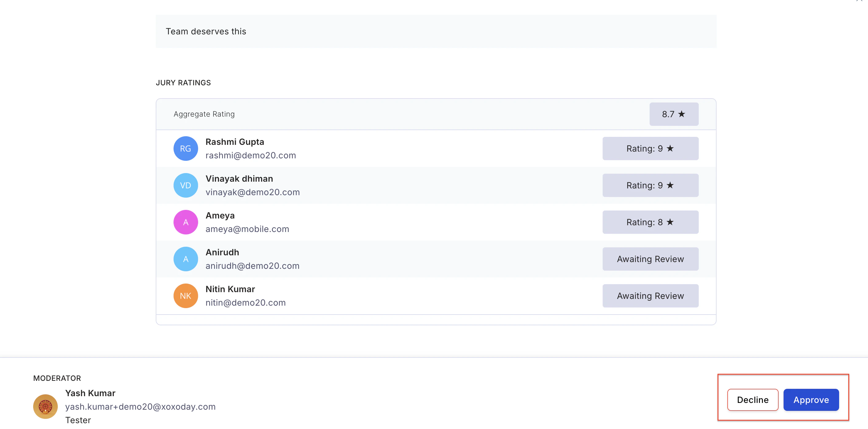The height and width of the screenshot is (429, 868).
Task: Click Anirudh's blue A avatar
Action: (186, 259)
